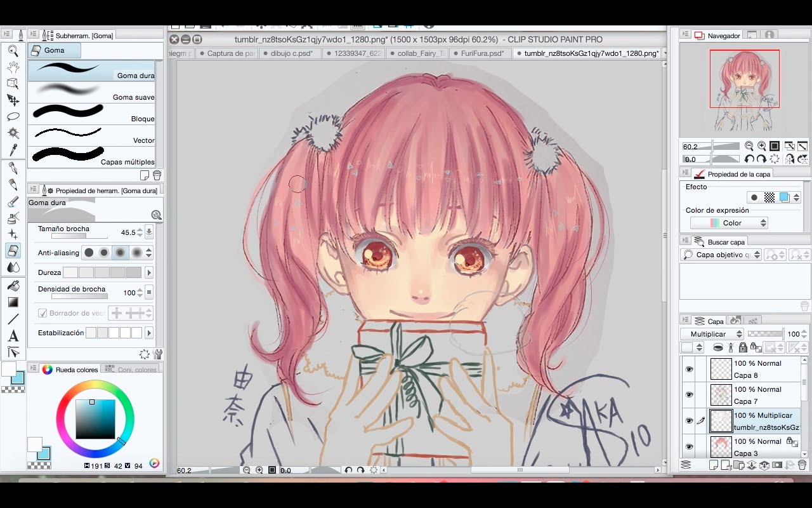
Task: Select the Eyedropper tool
Action: coord(13,150)
